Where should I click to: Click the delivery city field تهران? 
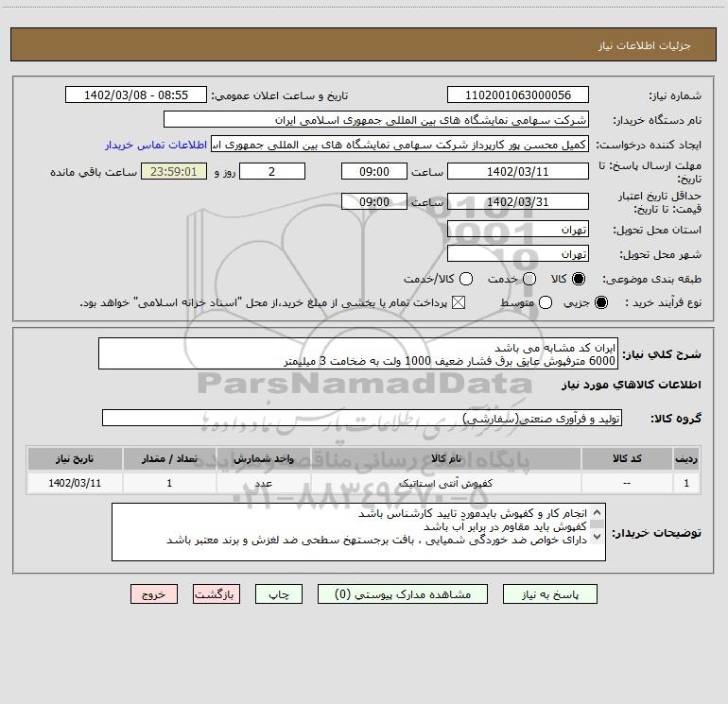pos(518,253)
